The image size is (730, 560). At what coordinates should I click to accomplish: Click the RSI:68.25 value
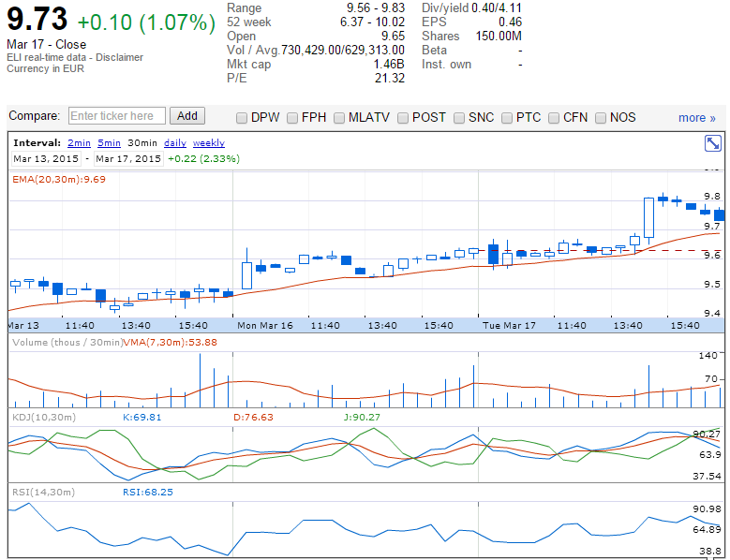point(147,492)
